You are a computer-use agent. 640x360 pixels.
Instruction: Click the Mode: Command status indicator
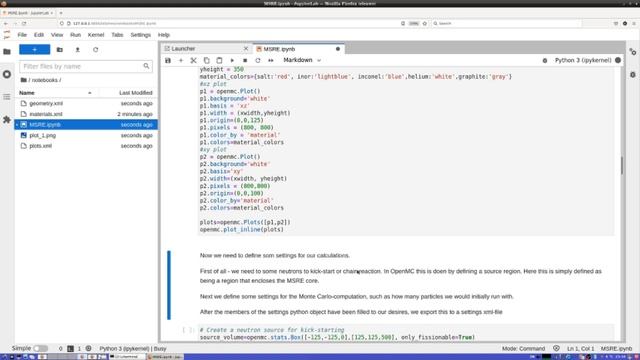[523, 349]
